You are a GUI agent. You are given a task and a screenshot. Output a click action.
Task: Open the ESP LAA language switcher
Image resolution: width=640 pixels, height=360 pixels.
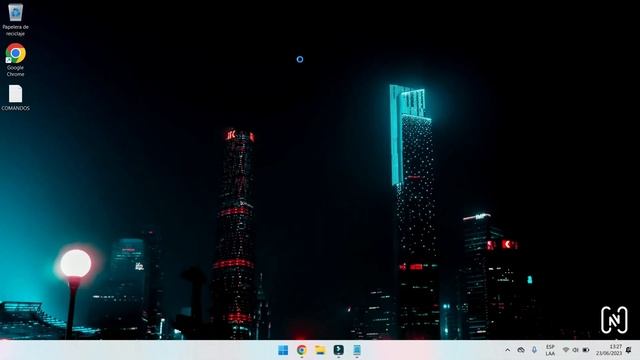pyautogui.click(x=550, y=350)
